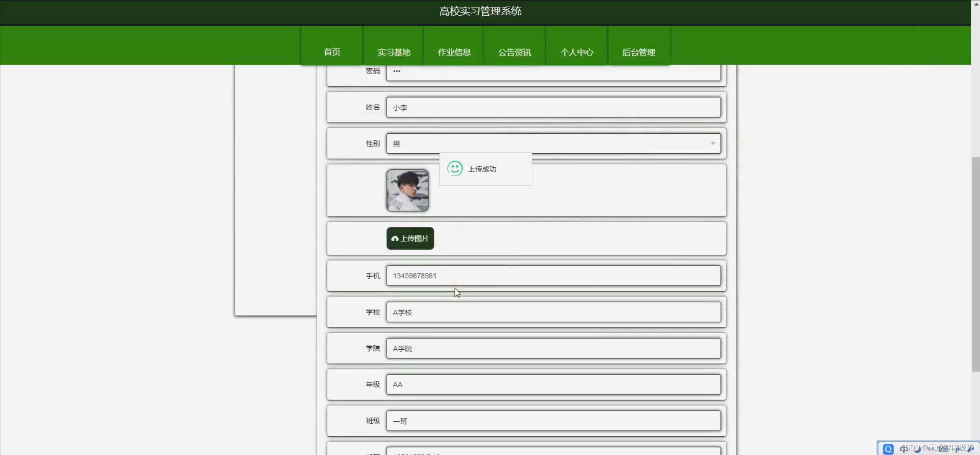This screenshot has width=980, height=455.
Task: Click the 学校 input showing A学校
Action: pyautogui.click(x=553, y=312)
